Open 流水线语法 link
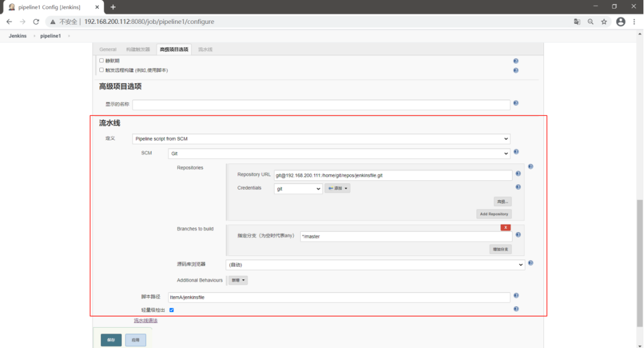 click(x=146, y=321)
